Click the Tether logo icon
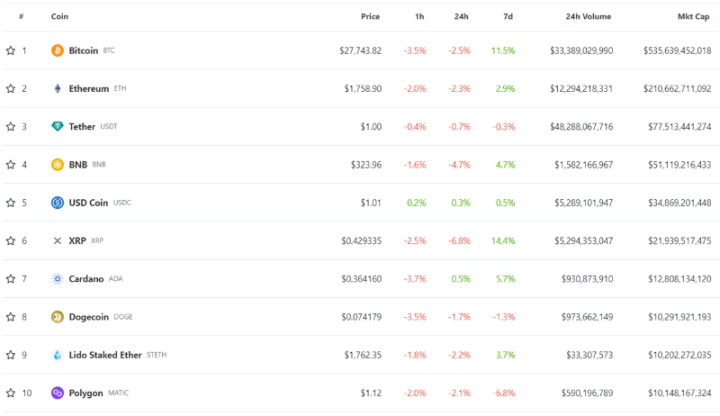The image size is (720, 416). (57, 127)
